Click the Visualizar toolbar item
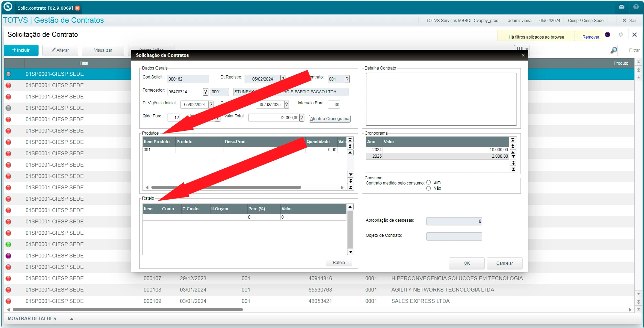644x328 pixels. coord(103,50)
